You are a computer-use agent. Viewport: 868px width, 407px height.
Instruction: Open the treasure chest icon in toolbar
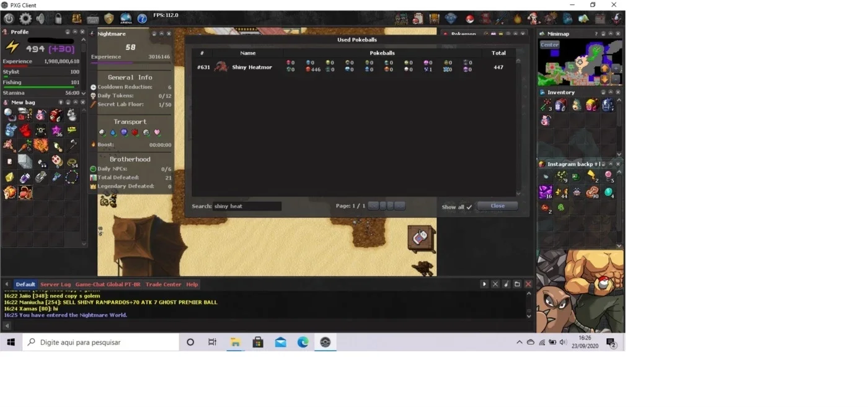[x=434, y=19]
